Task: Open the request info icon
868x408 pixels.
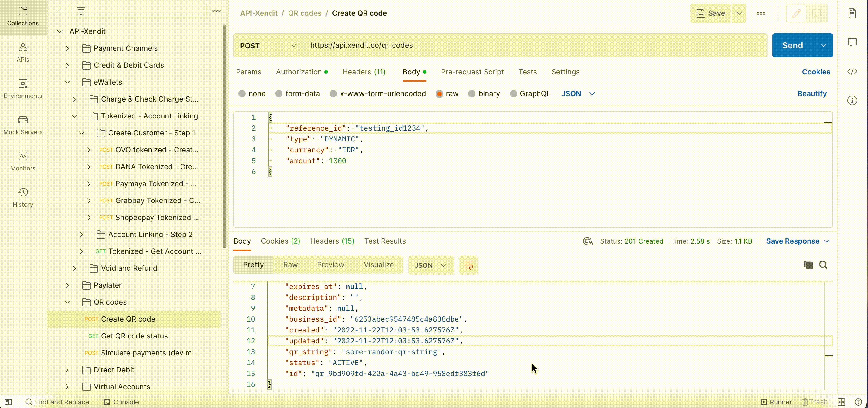Action: pyautogui.click(x=852, y=100)
